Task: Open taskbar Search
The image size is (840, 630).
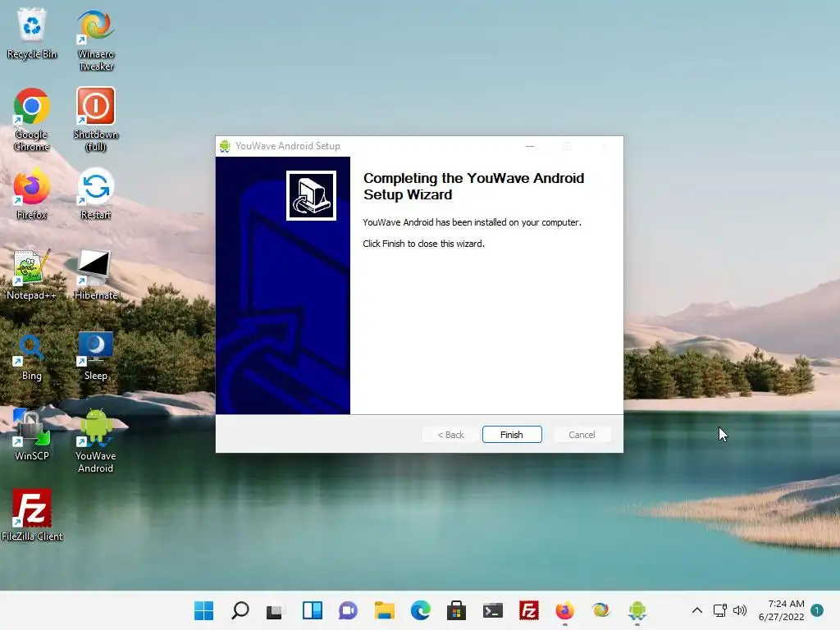Action: point(240,610)
